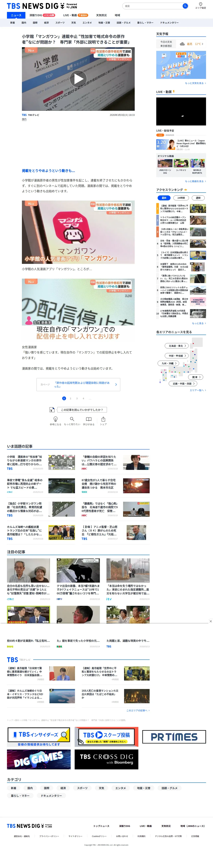213x868 pixels.
Task: Expand 近畿・中国・四国 area news
Action: coord(183,384)
